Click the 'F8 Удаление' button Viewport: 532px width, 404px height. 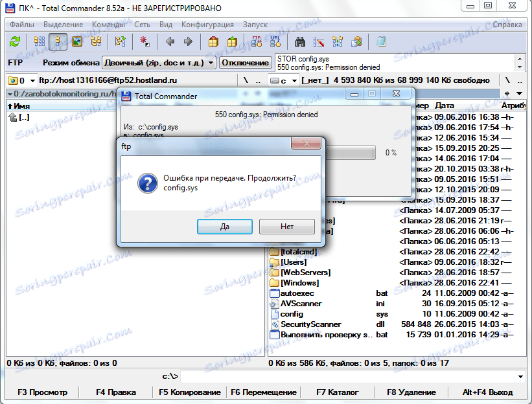(411, 392)
